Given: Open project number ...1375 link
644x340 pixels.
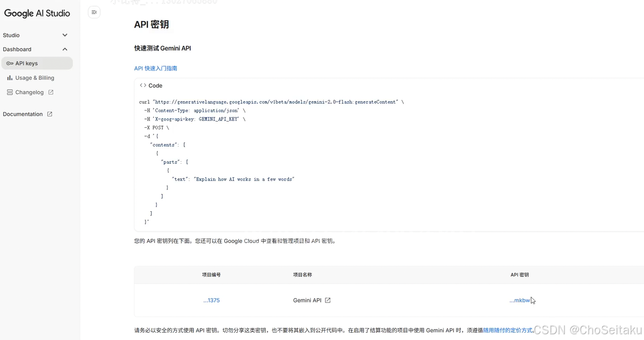Looking at the screenshot, I should [x=211, y=300].
